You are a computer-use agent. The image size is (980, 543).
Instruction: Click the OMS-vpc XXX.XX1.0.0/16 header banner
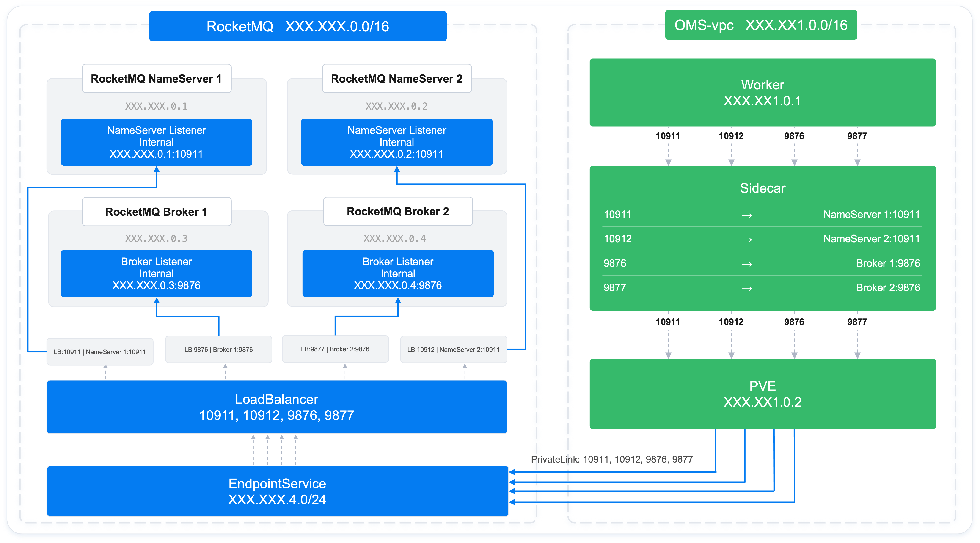[761, 25]
